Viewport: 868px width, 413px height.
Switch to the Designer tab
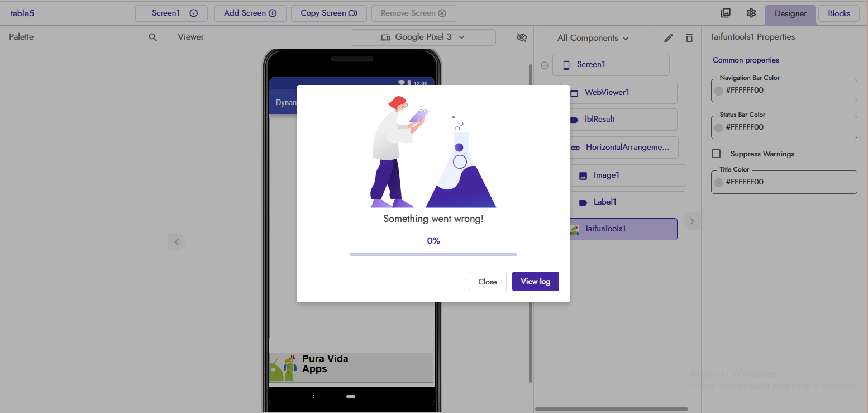(790, 13)
